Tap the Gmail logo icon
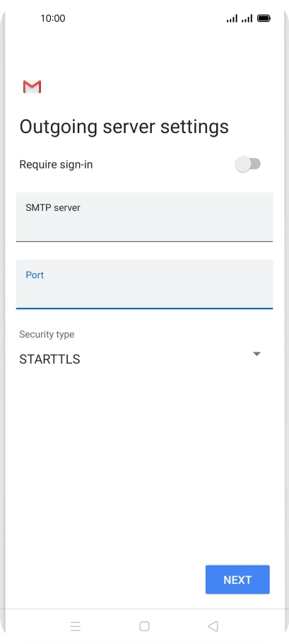This screenshot has height=644, width=289. point(32,86)
